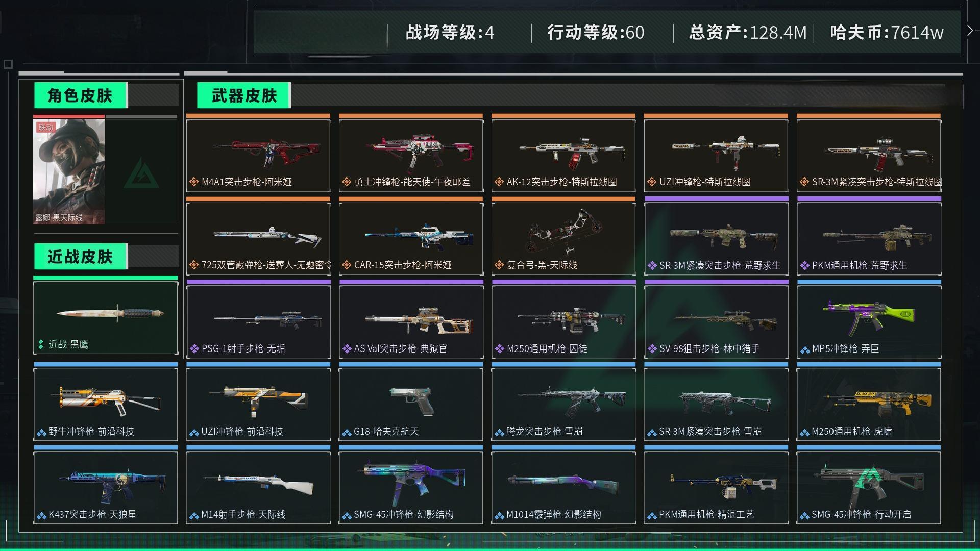
Task: Click the small square icon at left edge
Action: pos(8,64)
